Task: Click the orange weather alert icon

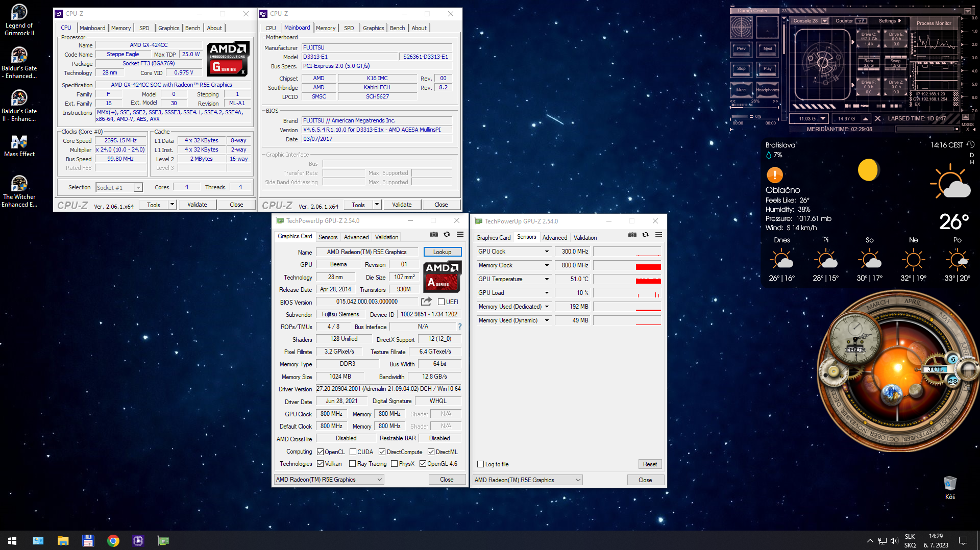Action: click(x=775, y=175)
